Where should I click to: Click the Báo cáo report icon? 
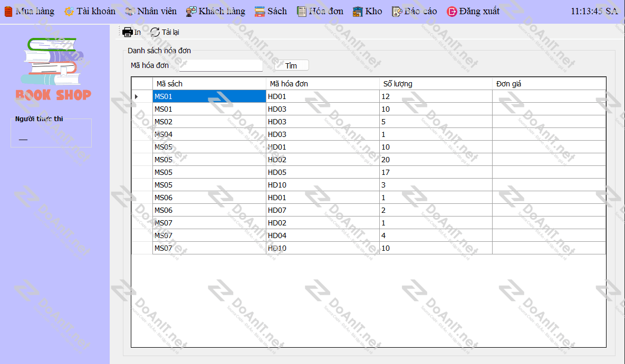397,12
